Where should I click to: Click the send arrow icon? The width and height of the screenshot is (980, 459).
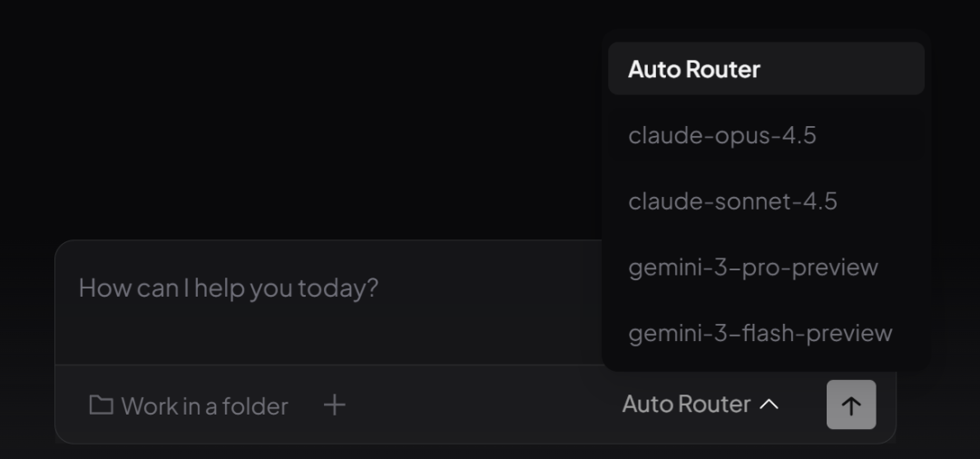(x=851, y=405)
